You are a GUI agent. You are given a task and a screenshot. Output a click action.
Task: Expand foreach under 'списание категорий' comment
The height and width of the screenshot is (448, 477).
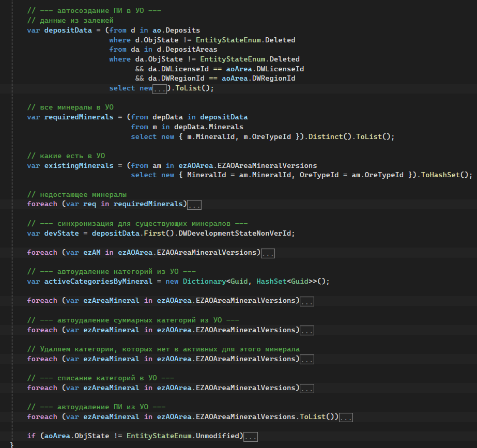(x=307, y=389)
